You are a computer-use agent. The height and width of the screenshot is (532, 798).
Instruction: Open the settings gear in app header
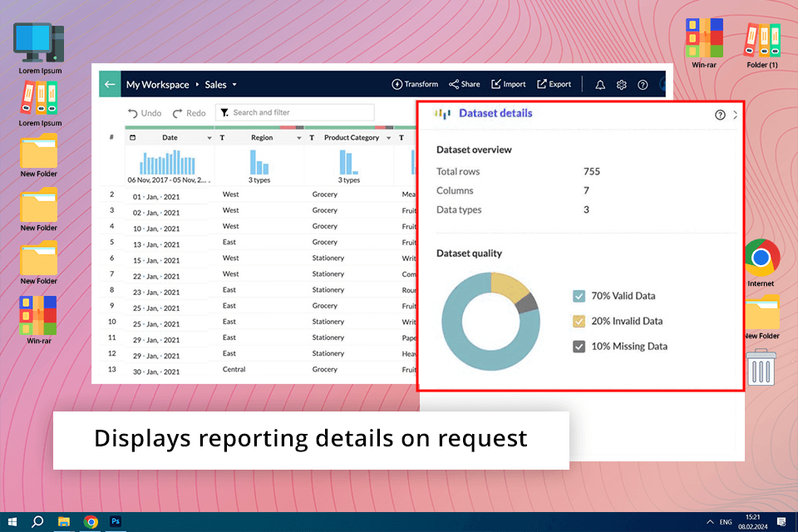pos(621,84)
